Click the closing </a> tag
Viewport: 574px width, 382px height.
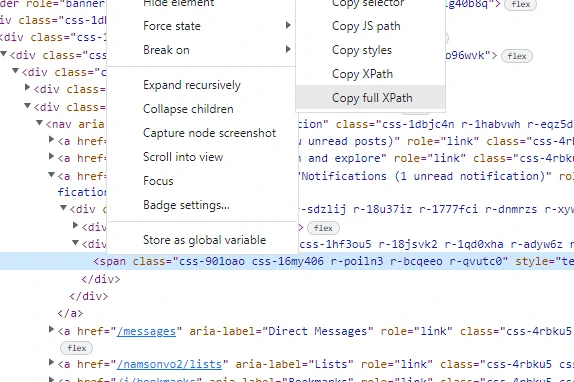(x=70, y=314)
